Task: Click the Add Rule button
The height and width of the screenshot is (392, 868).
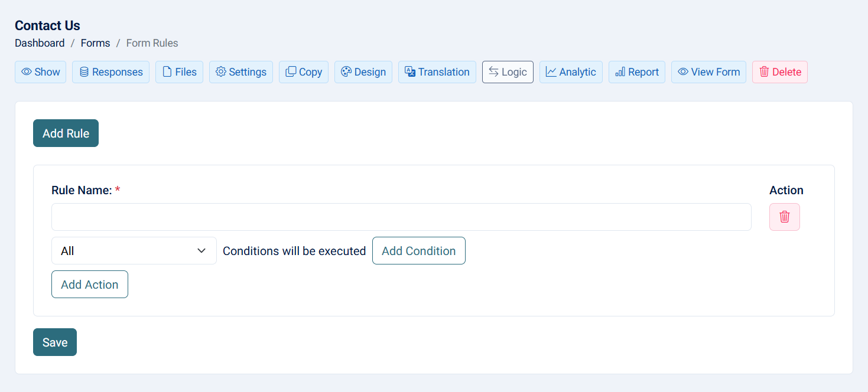Action: click(x=66, y=133)
